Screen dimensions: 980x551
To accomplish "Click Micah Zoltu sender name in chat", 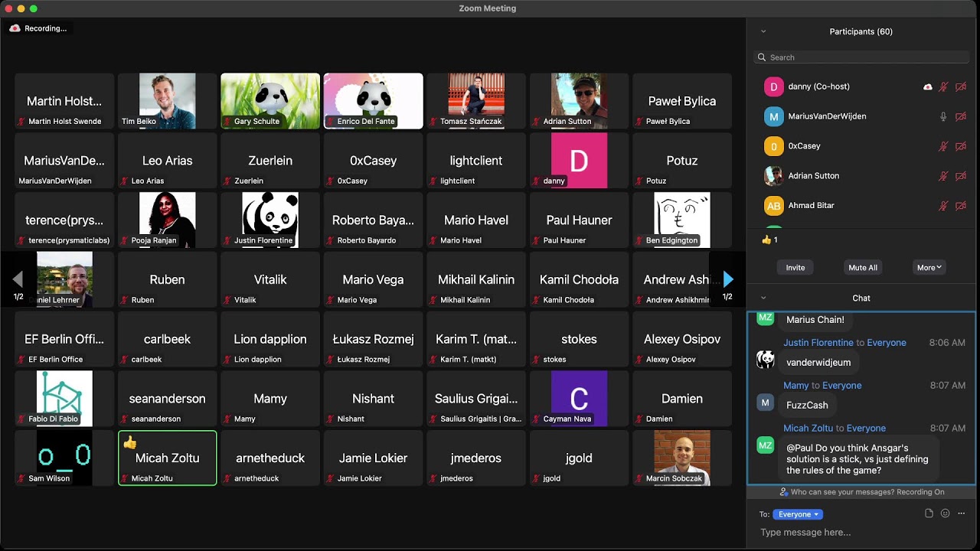I will click(808, 429).
